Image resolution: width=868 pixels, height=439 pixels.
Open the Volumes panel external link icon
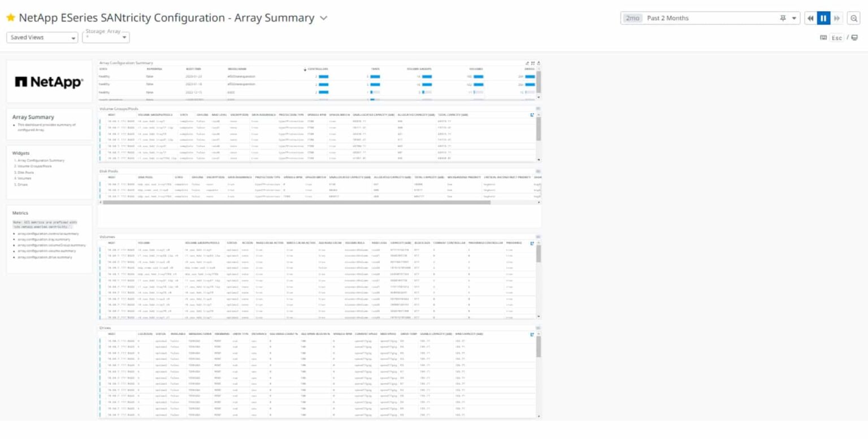(x=532, y=243)
